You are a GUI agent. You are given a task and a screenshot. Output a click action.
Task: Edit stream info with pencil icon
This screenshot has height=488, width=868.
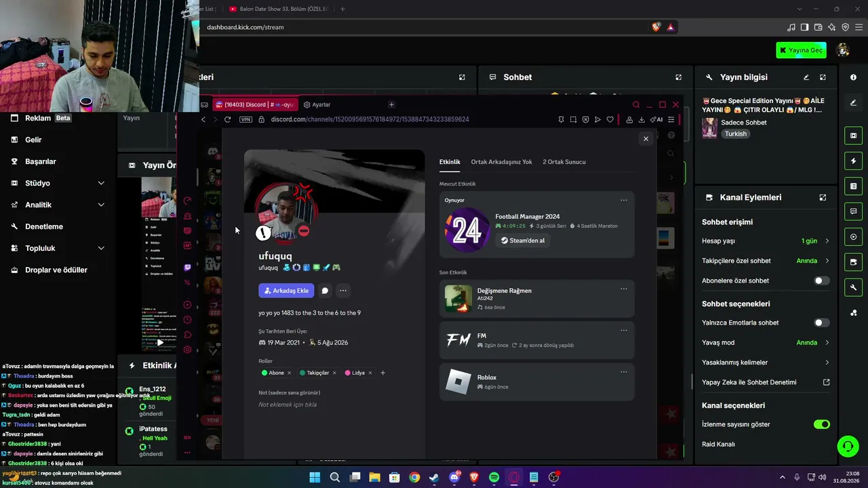click(806, 77)
